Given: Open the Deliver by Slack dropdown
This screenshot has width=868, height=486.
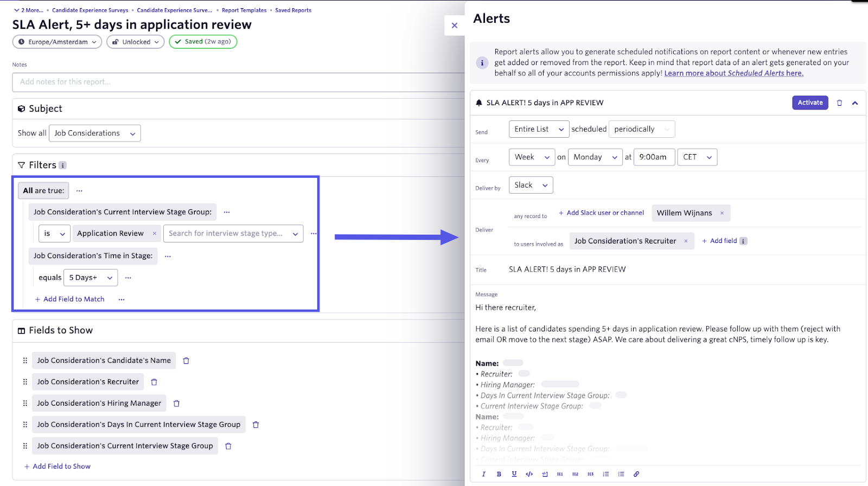Looking at the screenshot, I should (531, 185).
